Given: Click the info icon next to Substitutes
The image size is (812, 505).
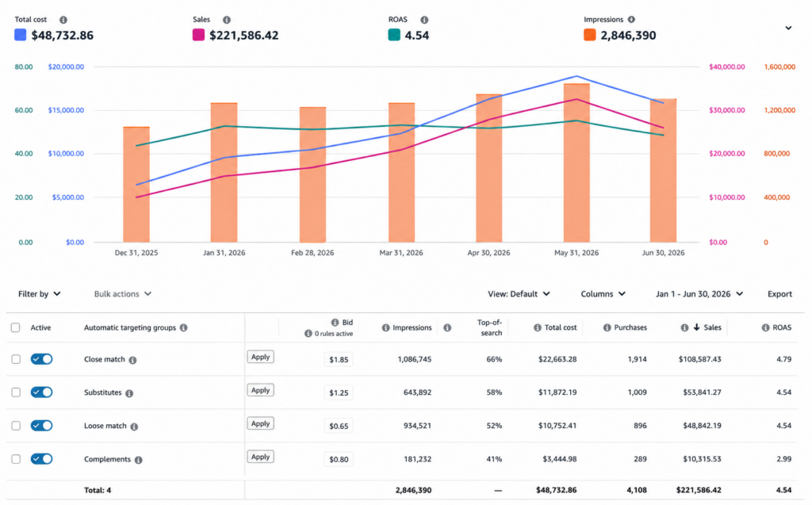Looking at the screenshot, I should coord(129,393).
